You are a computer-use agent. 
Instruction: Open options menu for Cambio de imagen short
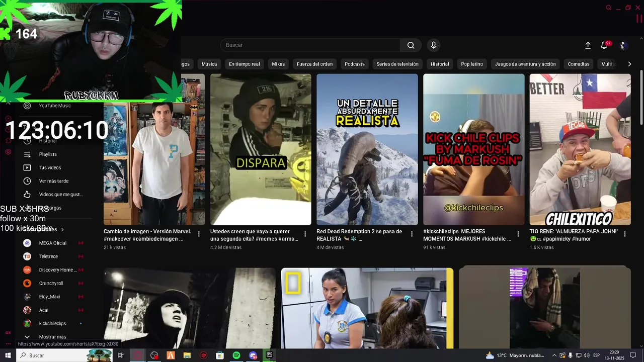click(x=199, y=234)
